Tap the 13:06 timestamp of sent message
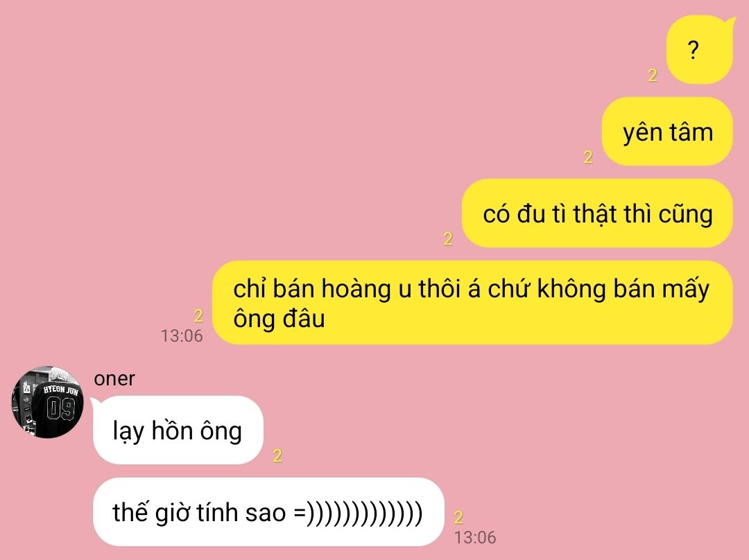The height and width of the screenshot is (560, 749). coord(182,335)
